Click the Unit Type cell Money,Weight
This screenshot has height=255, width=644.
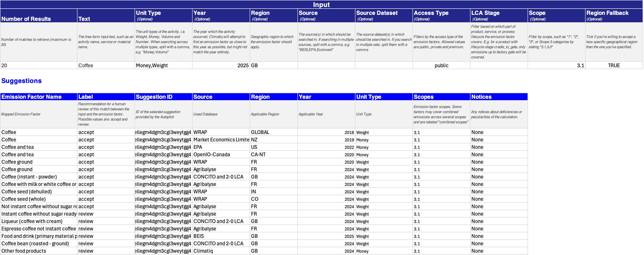163,65
